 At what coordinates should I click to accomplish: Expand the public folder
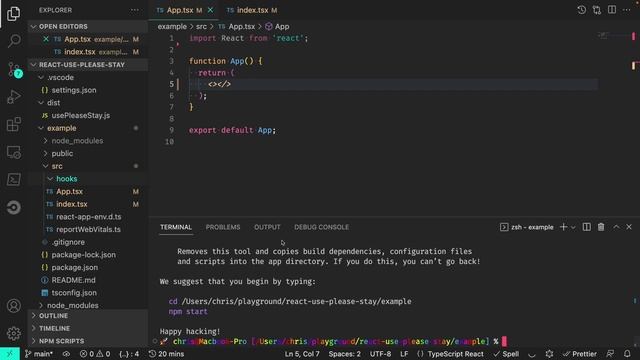(88, 153)
